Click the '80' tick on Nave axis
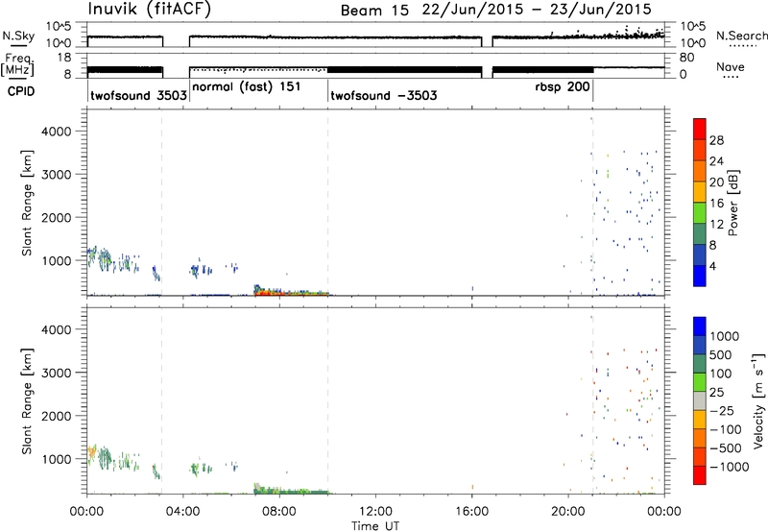 point(686,58)
